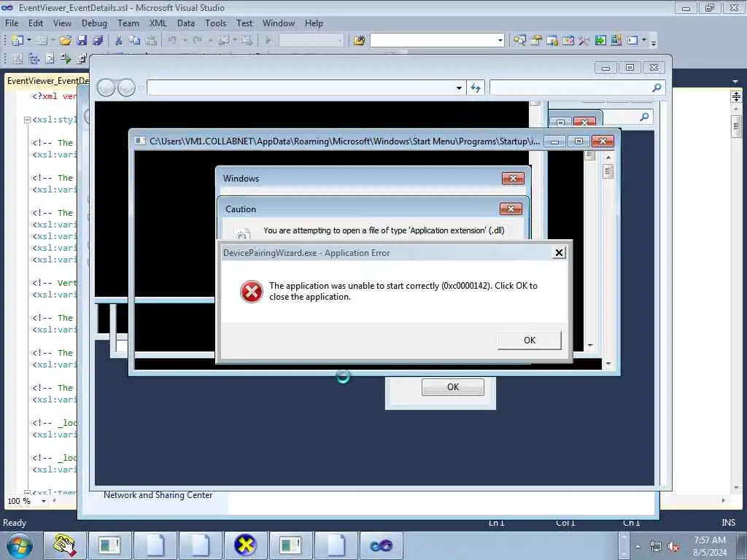Click the tree-structure icon in XML toolbar
747x560 pixels.
[34, 58]
